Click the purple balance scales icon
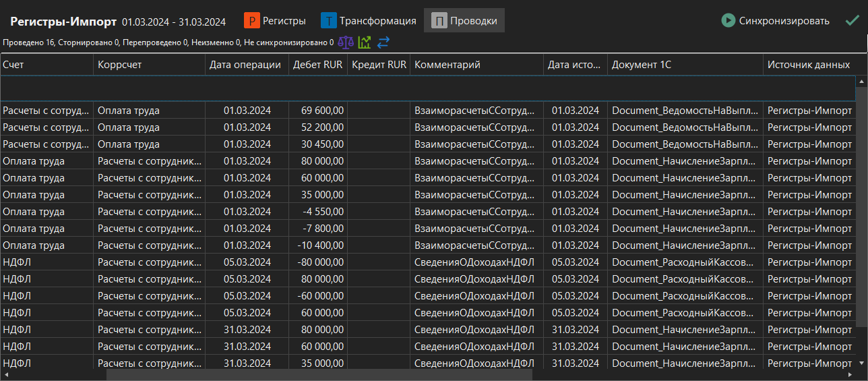Image resolution: width=868 pixels, height=381 pixels. pos(346,42)
